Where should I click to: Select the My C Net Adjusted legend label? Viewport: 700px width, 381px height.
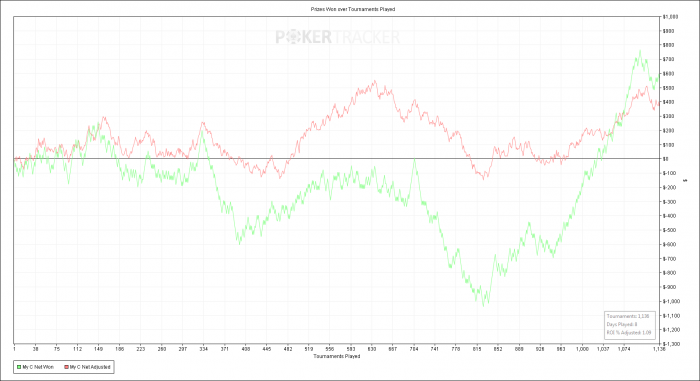pyautogui.click(x=90, y=367)
